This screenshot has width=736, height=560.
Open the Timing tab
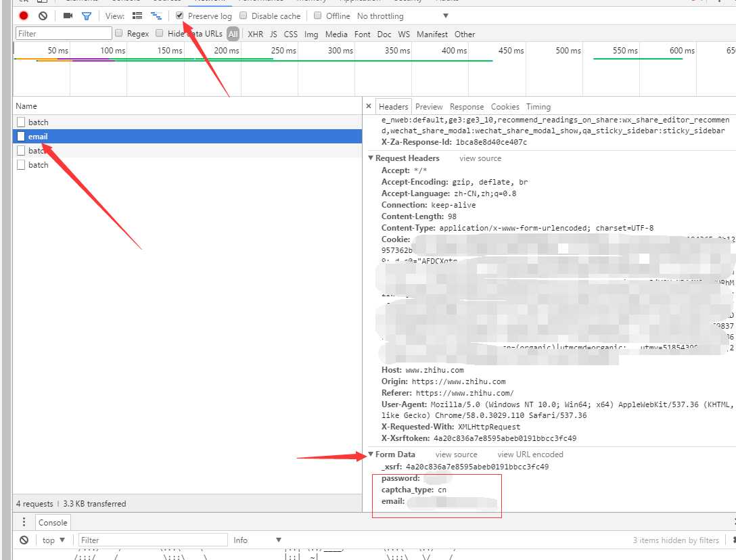tap(538, 107)
